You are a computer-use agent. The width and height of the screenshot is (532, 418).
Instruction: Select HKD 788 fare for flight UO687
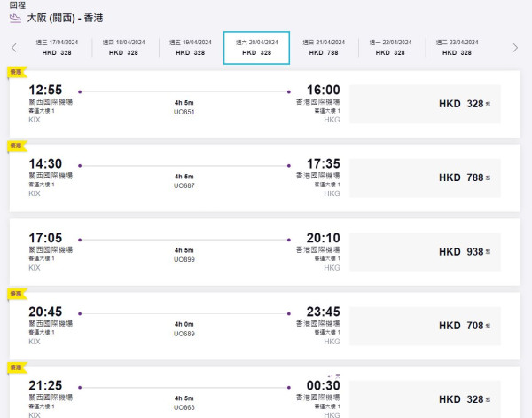tap(425, 177)
